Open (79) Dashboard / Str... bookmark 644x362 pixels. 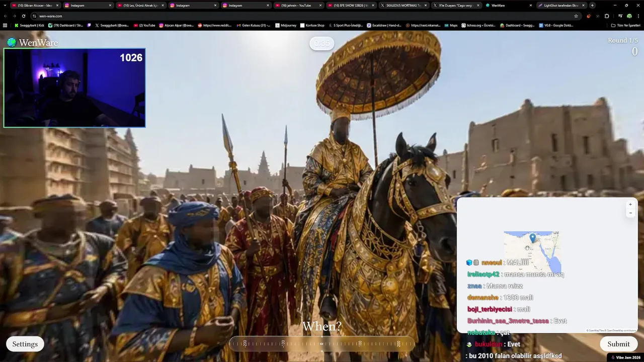[65, 25]
